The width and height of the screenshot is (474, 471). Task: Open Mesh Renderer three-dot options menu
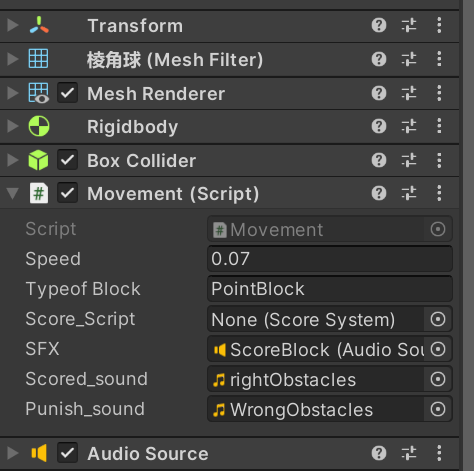pos(439,93)
